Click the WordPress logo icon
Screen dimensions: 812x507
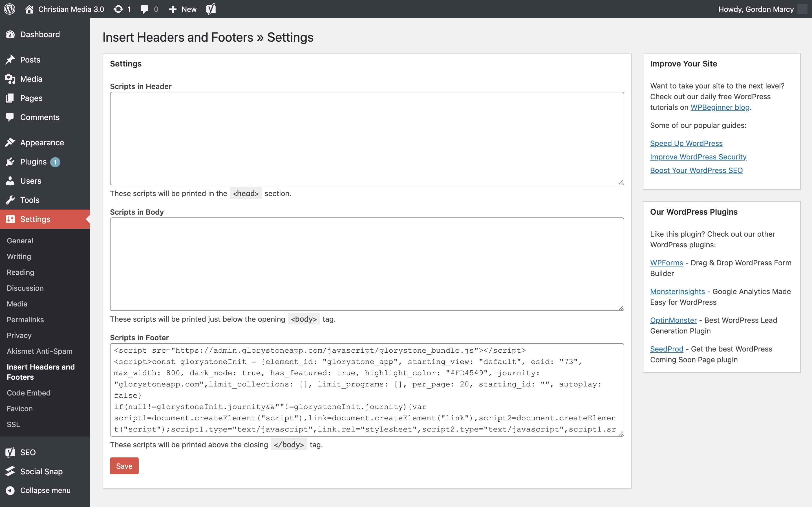(x=11, y=9)
